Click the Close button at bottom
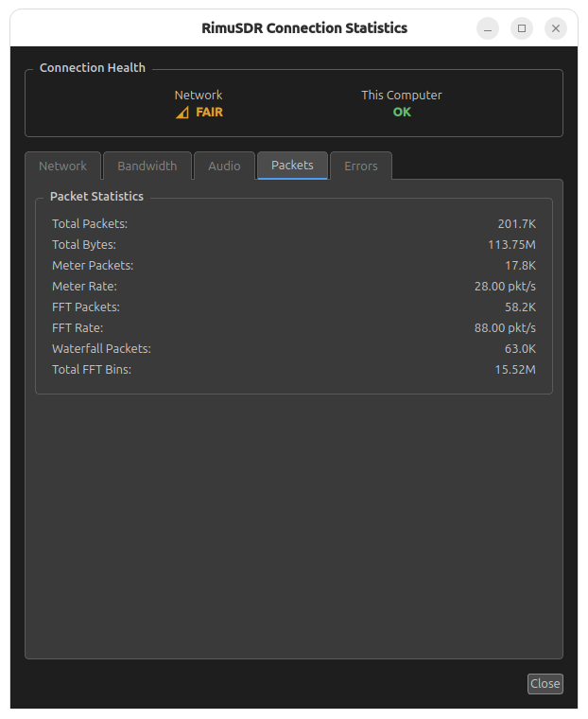The height and width of the screenshot is (719, 588). [x=545, y=684]
